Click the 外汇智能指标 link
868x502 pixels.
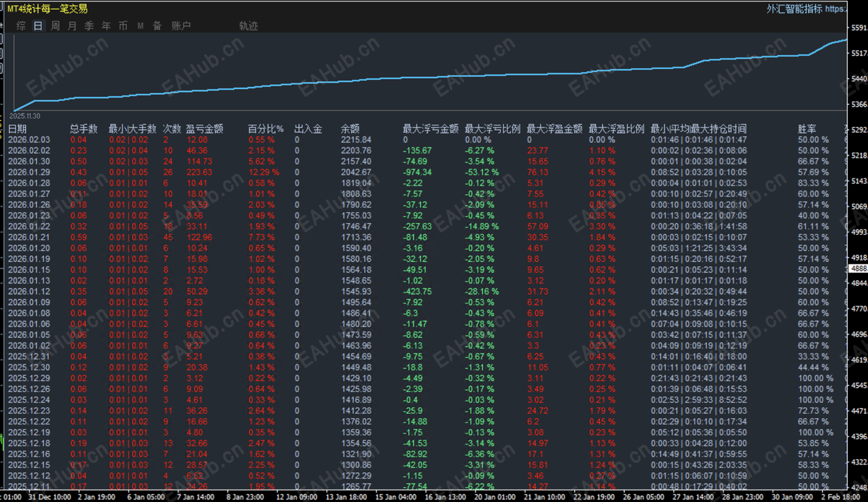[x=794, y=9]
